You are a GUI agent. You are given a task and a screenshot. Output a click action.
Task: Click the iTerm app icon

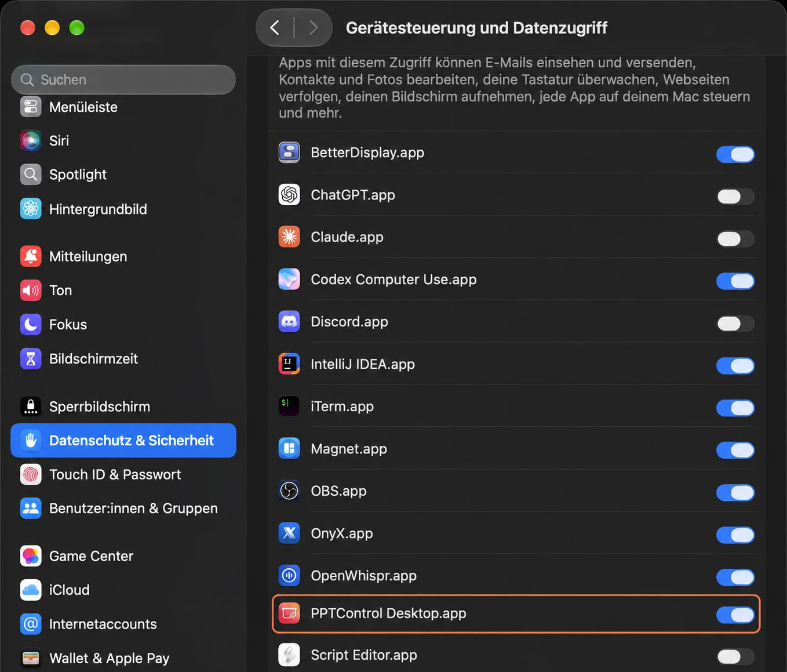click(x=289, y=406)
